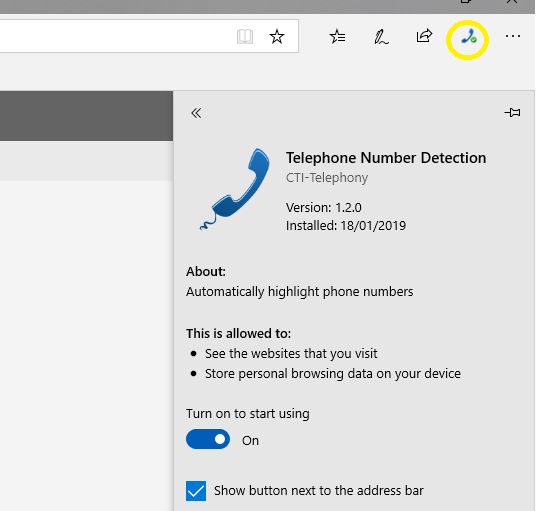The width and height of the screenshot is (536, 511).
Task: Add page to favorites with star icon
Action: tap(277, 36)
